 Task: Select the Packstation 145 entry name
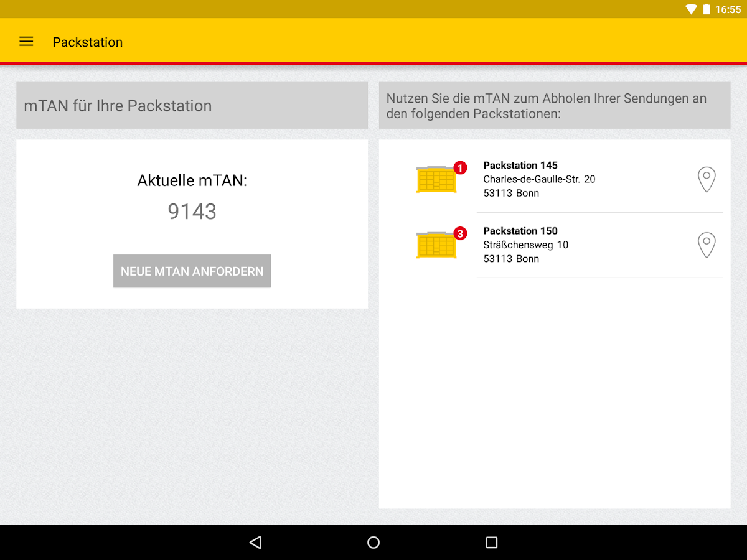(x=520, y=165)
